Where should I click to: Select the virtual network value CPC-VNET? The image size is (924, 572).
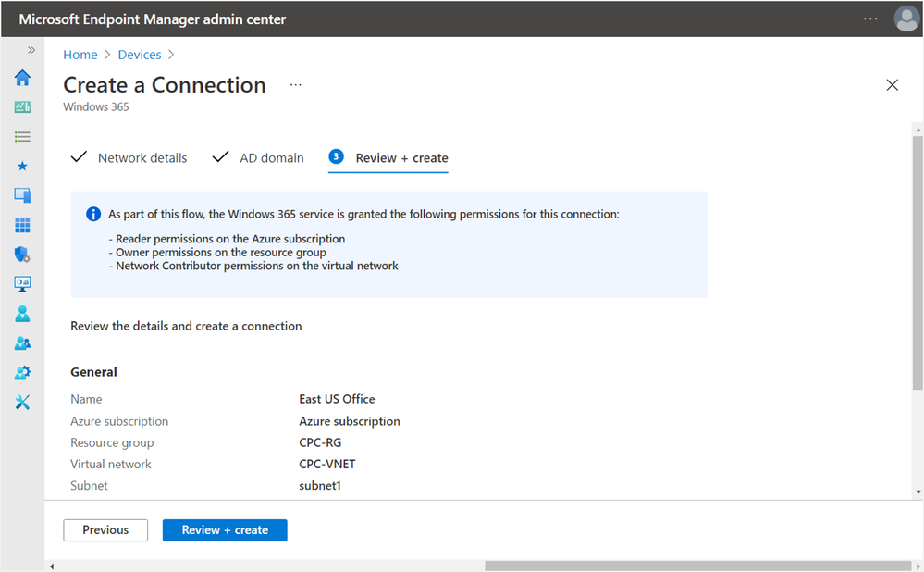click(327, 464)
